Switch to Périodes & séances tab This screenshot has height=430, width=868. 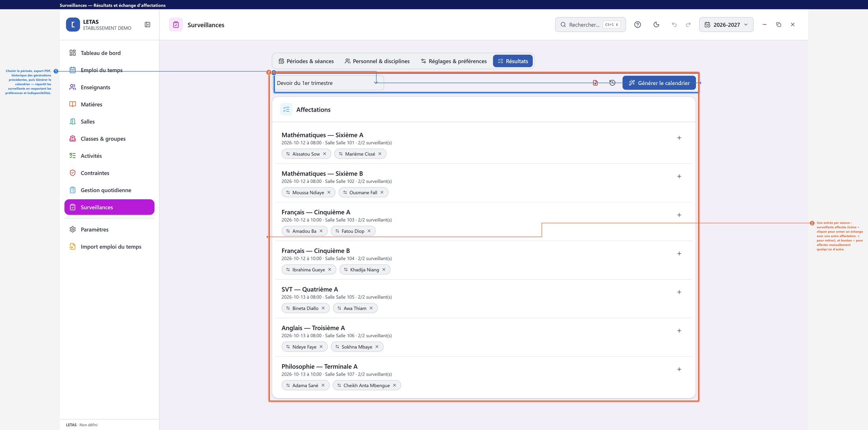[x=306, y=61]
